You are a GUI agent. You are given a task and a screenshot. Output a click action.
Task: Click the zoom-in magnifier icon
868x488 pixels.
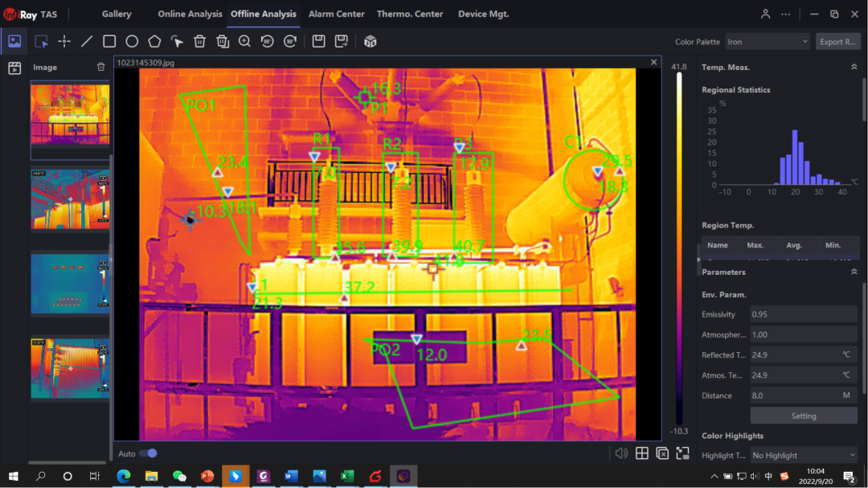pos(245,41)
